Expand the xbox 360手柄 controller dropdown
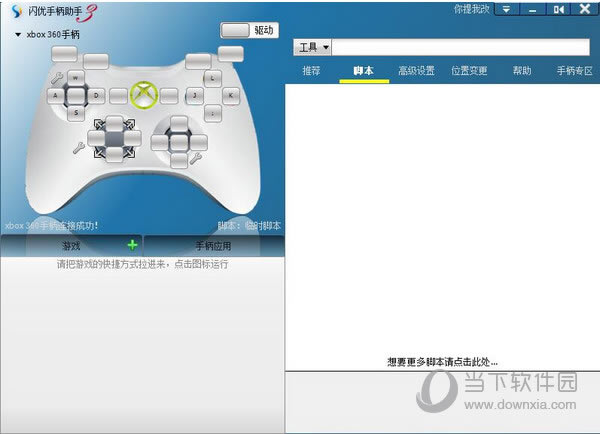 19,35
